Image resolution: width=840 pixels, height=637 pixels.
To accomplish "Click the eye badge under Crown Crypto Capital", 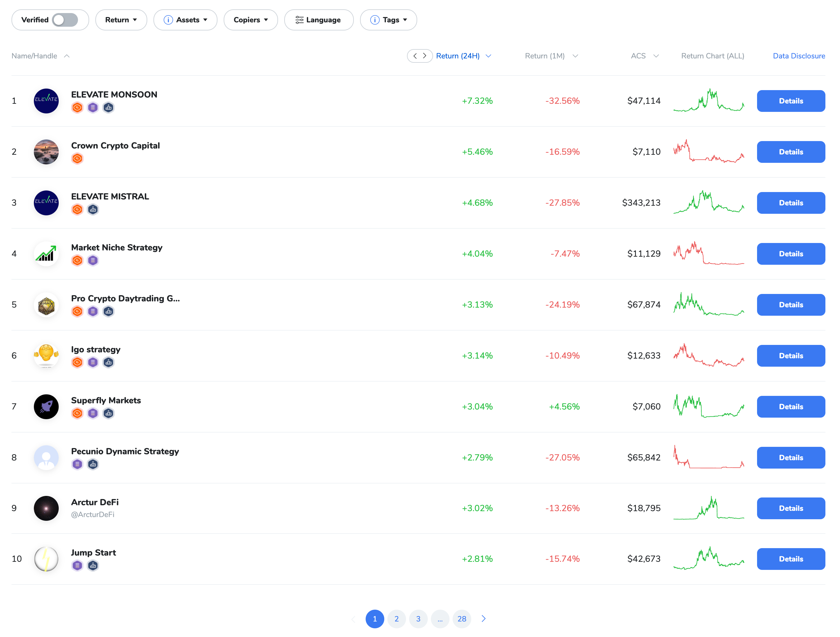I will click(x=77, y=159).
